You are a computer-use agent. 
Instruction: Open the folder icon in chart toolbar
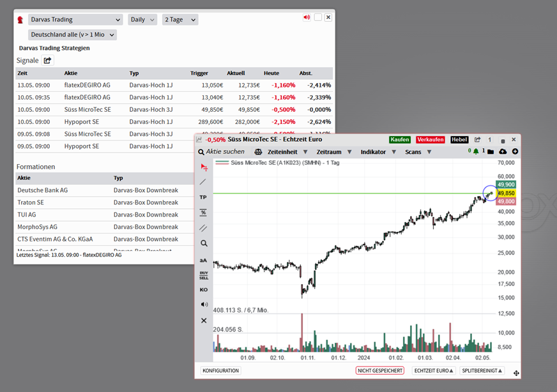tap(491, 152)
